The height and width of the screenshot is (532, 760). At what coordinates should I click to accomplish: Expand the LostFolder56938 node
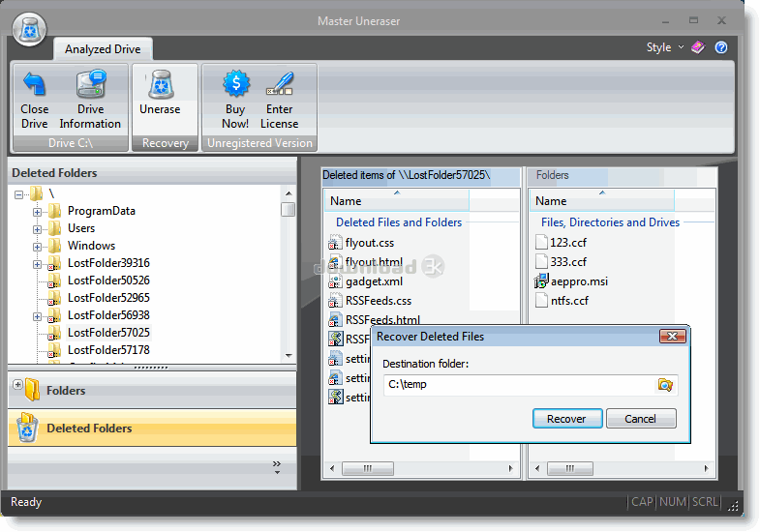coord(37,316)
